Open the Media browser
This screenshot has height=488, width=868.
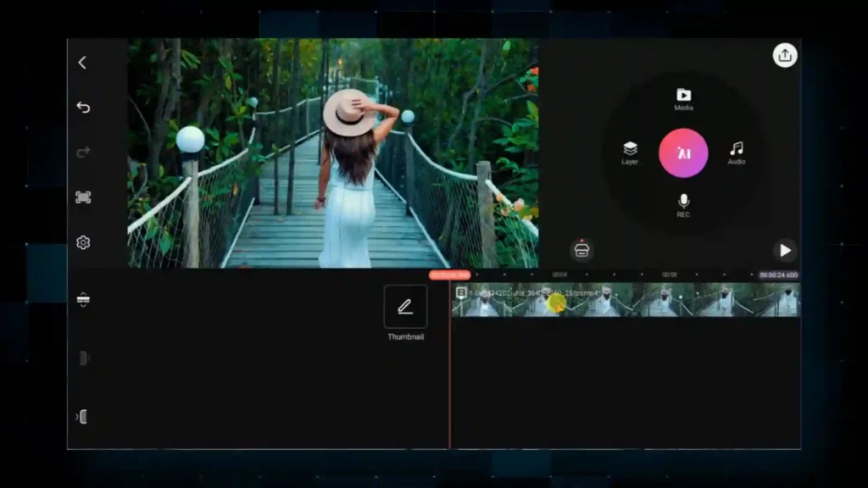coord(683,96)
